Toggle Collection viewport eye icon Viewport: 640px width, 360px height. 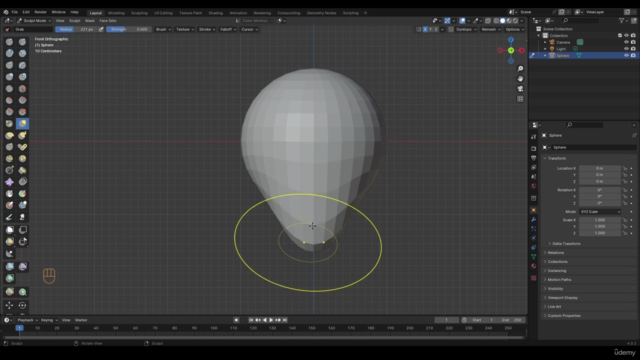coord(626,36)
